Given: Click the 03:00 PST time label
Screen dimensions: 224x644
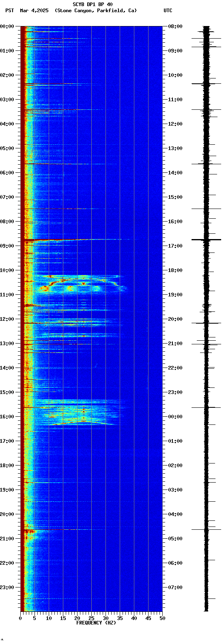Looking at the screenshot, I should [7, 100].
